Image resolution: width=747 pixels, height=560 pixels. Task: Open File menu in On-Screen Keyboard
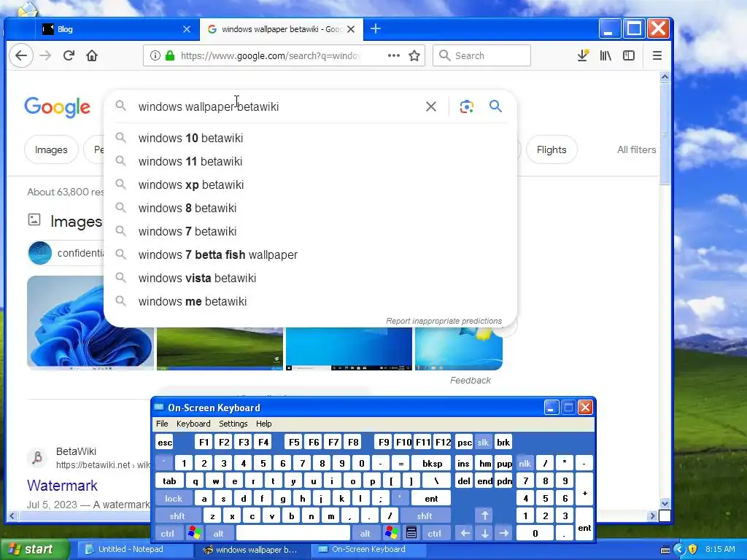click(162, 424)
